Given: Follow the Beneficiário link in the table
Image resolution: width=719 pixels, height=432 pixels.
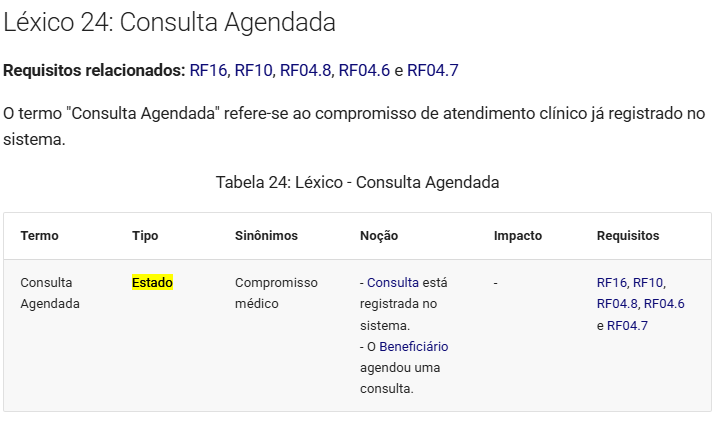Looking at the screenshot, I should pyautogui.click(x=414, y=346).
